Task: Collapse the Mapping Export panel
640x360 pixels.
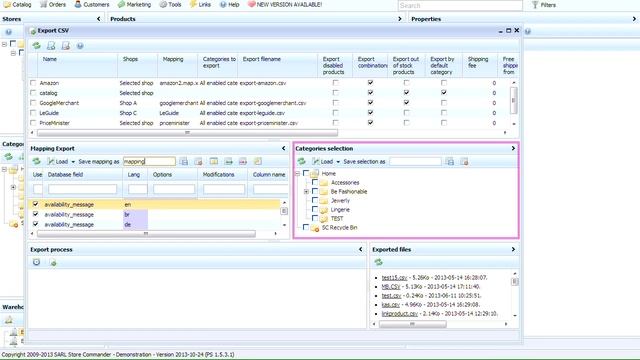Action: point(284,148)
